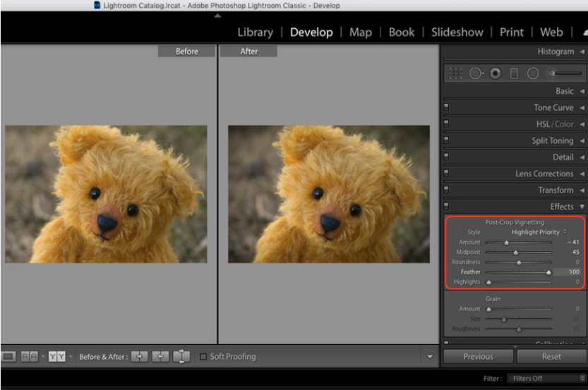Screen dimensions: 588x390
Task: Adjust the vignette Highlights slider
Action: [x=488, y=282]
